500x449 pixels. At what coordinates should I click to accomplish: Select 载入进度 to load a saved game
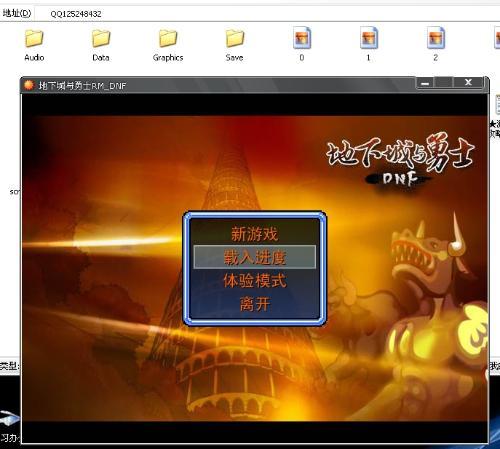coord(255,257)
